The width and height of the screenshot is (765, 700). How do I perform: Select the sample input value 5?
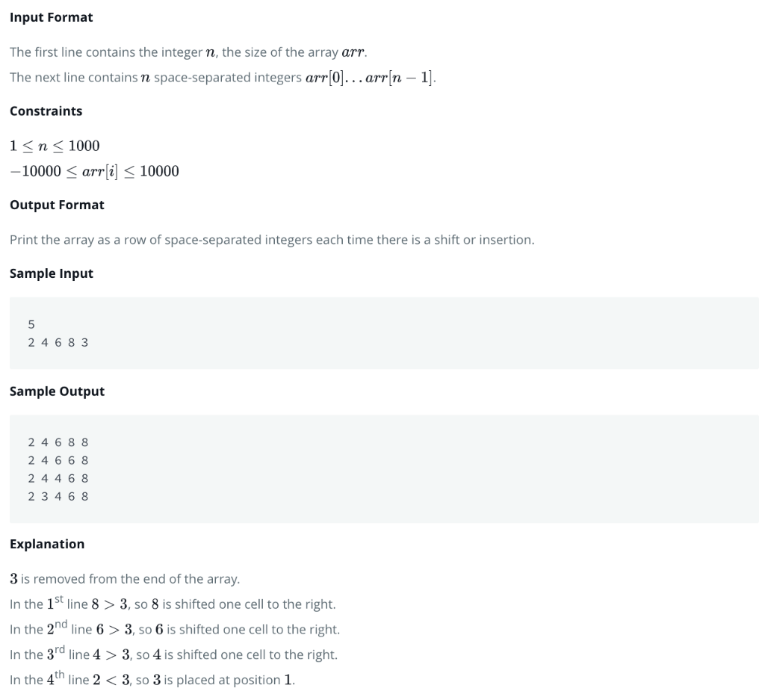pos(31,324)
